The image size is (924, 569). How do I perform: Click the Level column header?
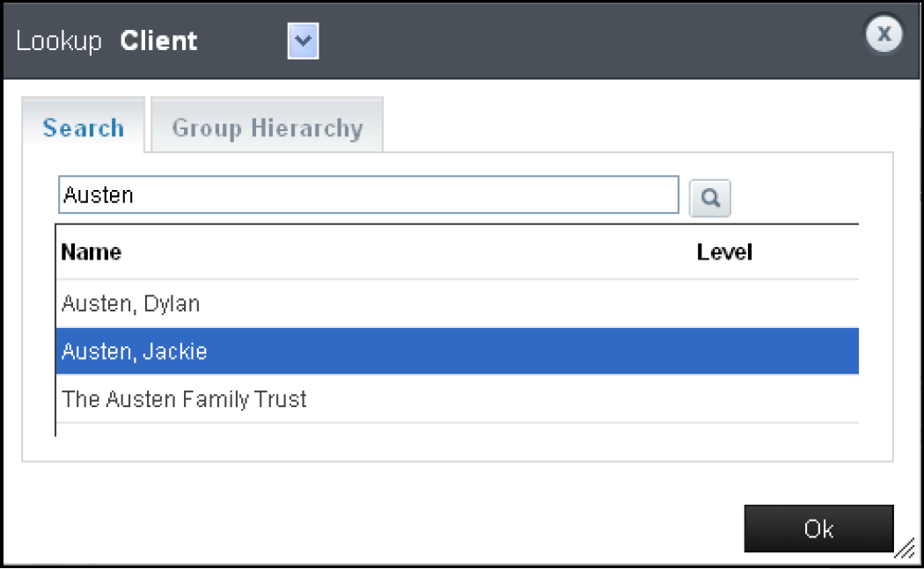[724, 252]
